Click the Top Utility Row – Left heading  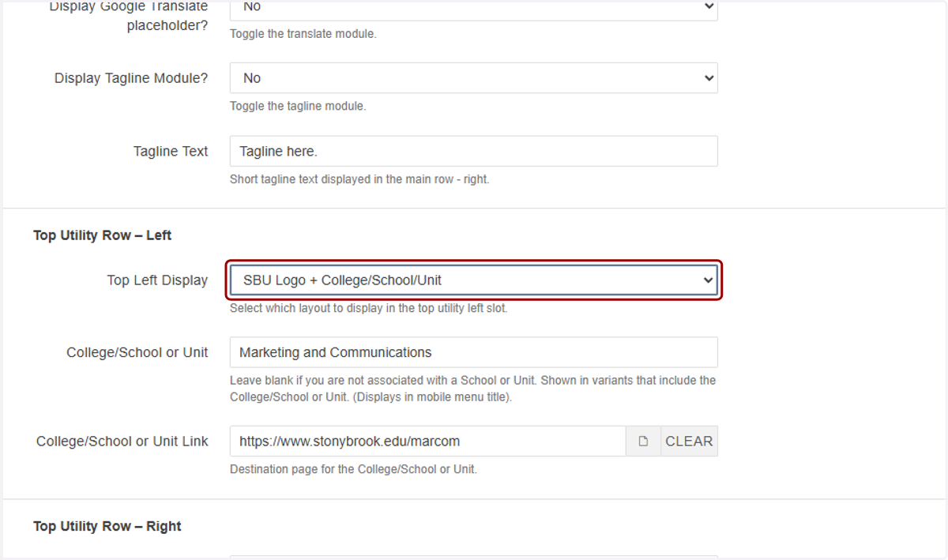[103, 235]
